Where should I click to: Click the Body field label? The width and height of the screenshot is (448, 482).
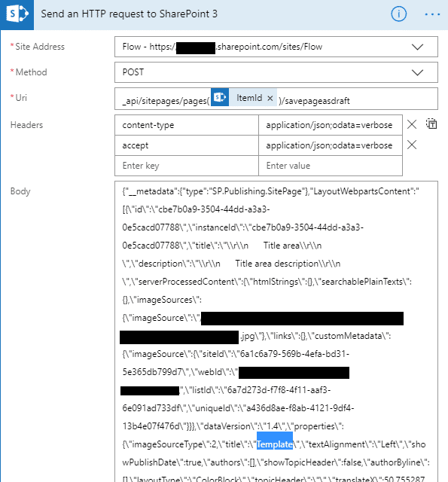click(20, 191)
